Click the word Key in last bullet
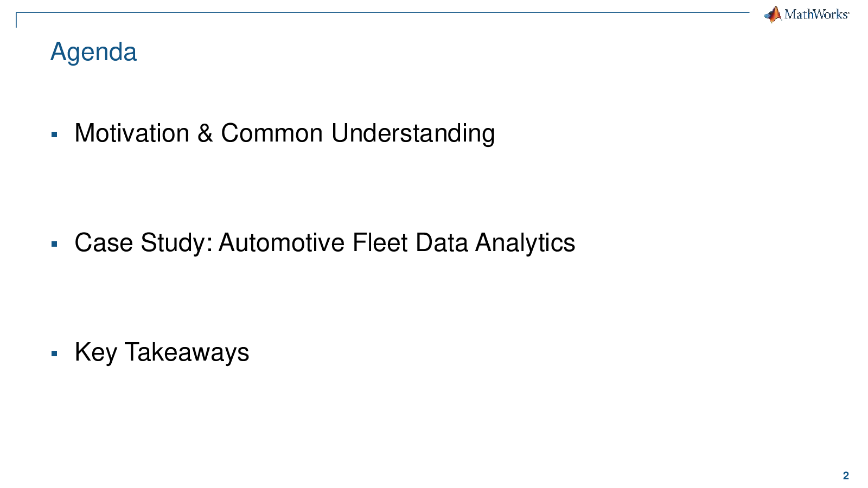Screen dimensions: 868x488 [x=95, y=352]
